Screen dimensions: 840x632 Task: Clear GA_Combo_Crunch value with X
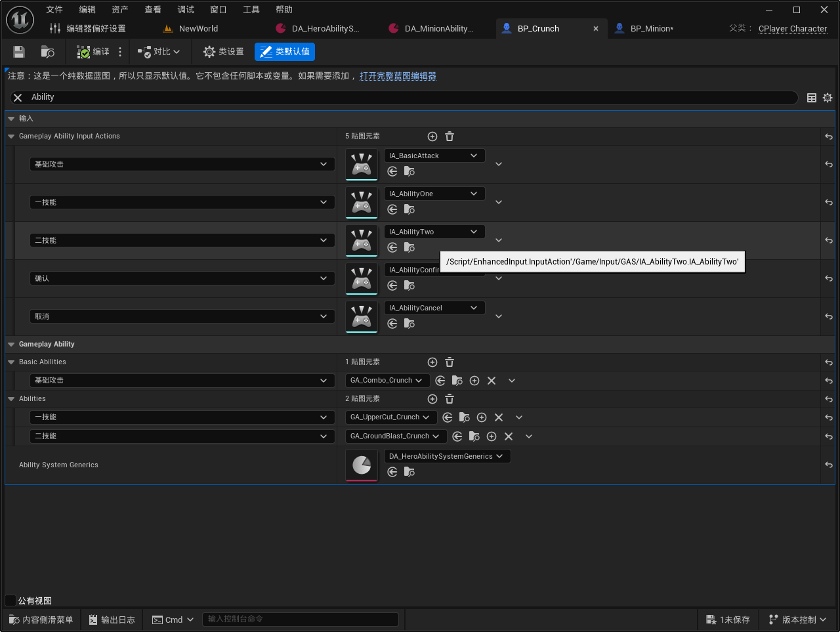coord(492,381)
